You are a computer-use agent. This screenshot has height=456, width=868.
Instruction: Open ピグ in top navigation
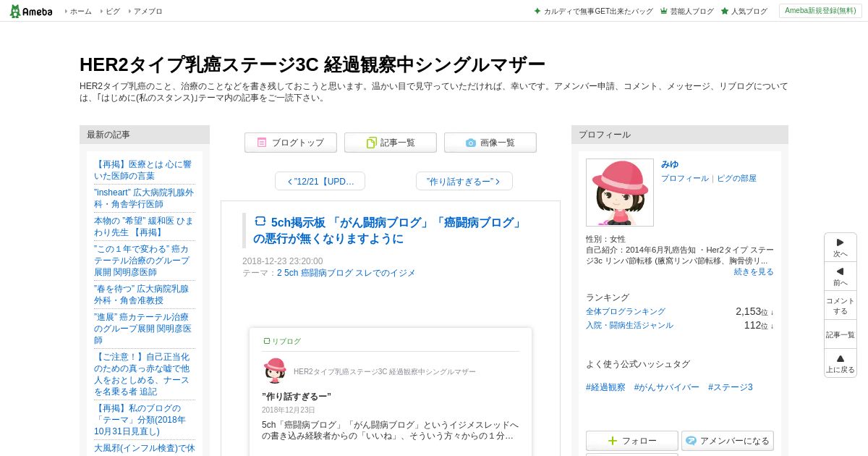112,11
